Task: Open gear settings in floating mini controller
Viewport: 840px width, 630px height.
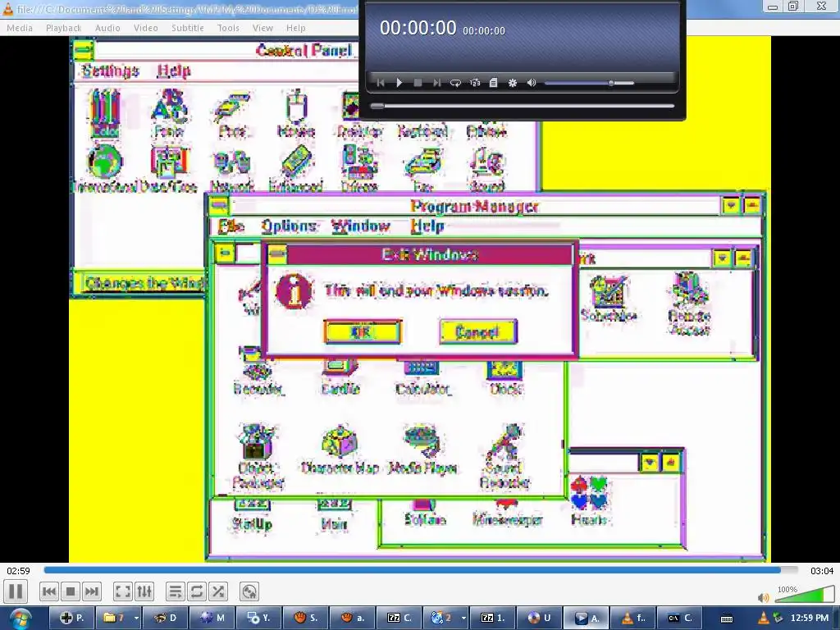Action: 513,83
